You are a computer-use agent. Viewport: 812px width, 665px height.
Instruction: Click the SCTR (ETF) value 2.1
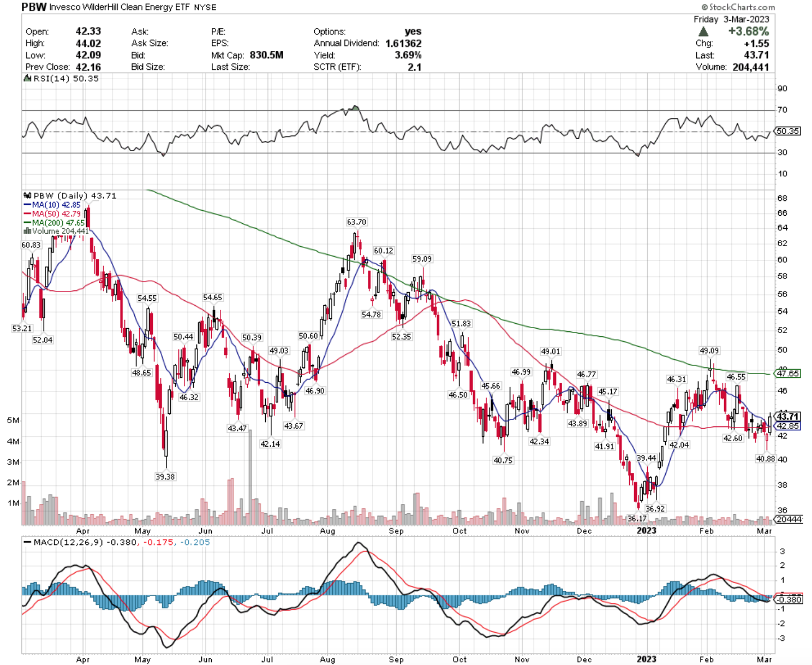pyautogui.click(x=415, y=67)
